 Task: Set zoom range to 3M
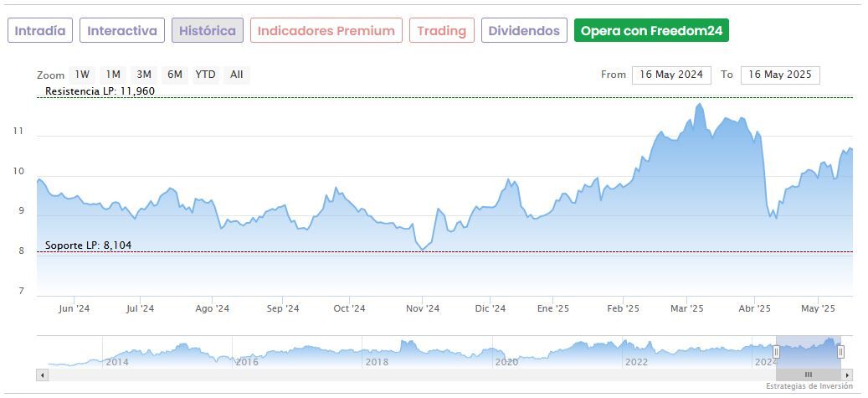click(144, 75)
